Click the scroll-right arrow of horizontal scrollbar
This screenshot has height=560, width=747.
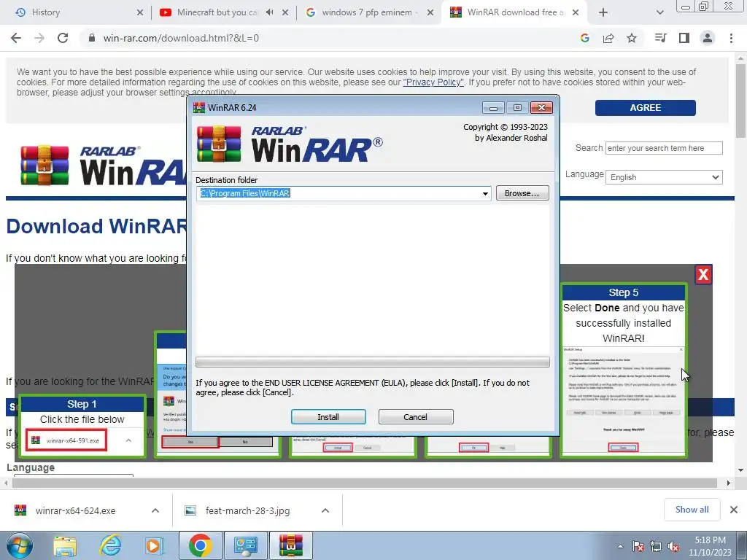pos(729,483)
